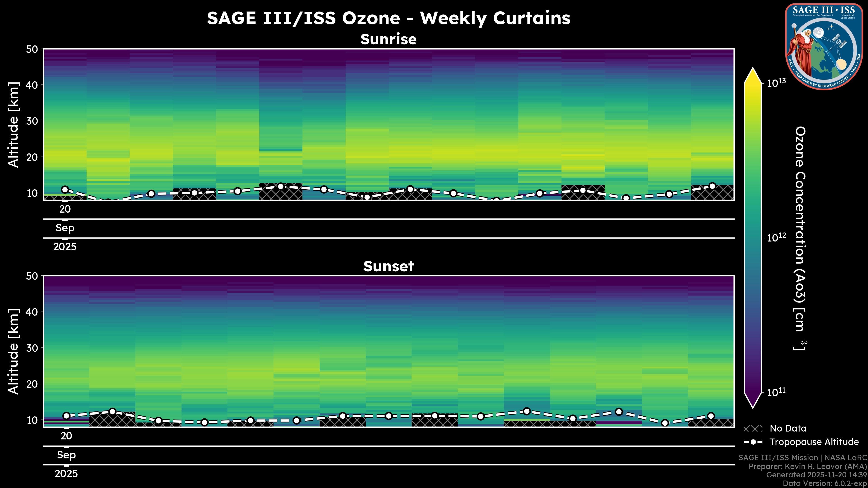Click the No Data hatch legend icon
868x488 pixels.
(753, 428)
